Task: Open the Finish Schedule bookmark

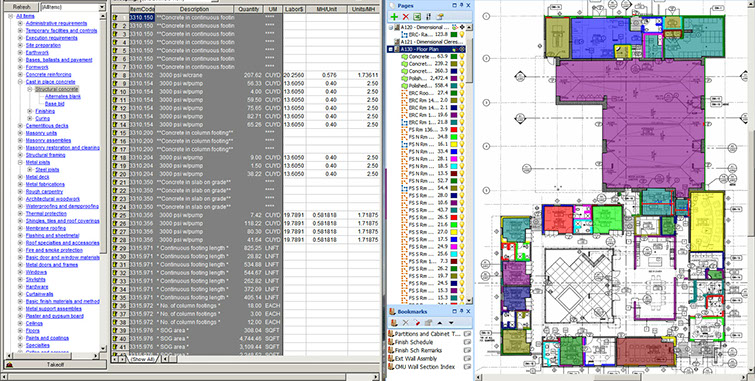Action: 414,342
